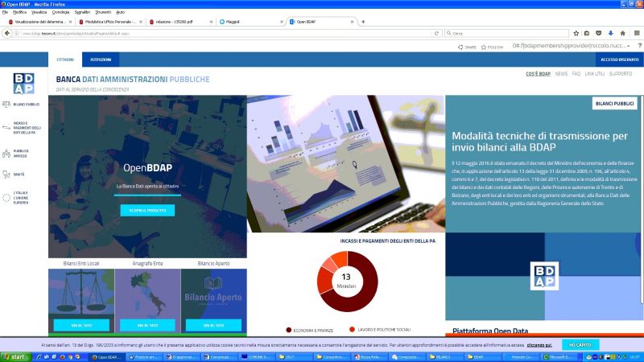Open the Strumenti menu

click(x=103, y=12)
